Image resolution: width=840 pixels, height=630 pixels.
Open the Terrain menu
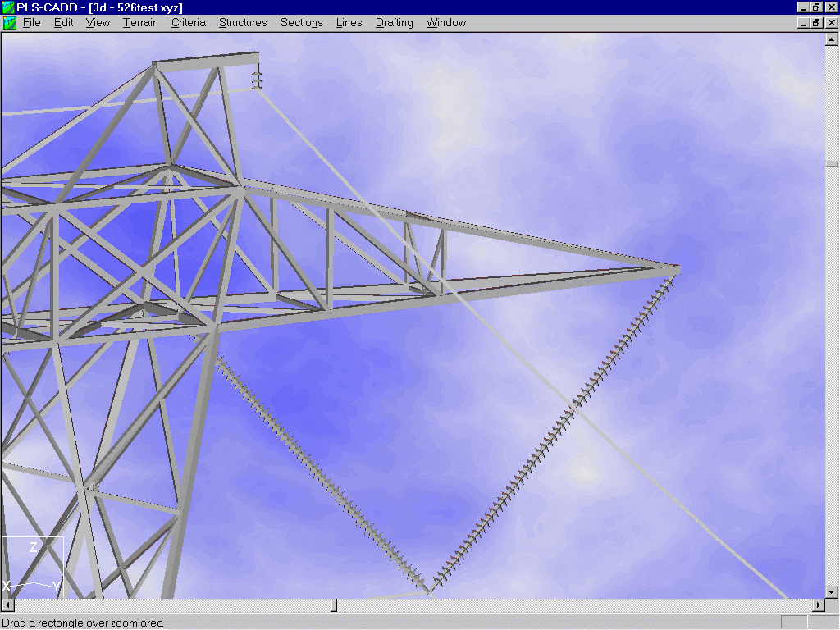[x=139, y=22]
